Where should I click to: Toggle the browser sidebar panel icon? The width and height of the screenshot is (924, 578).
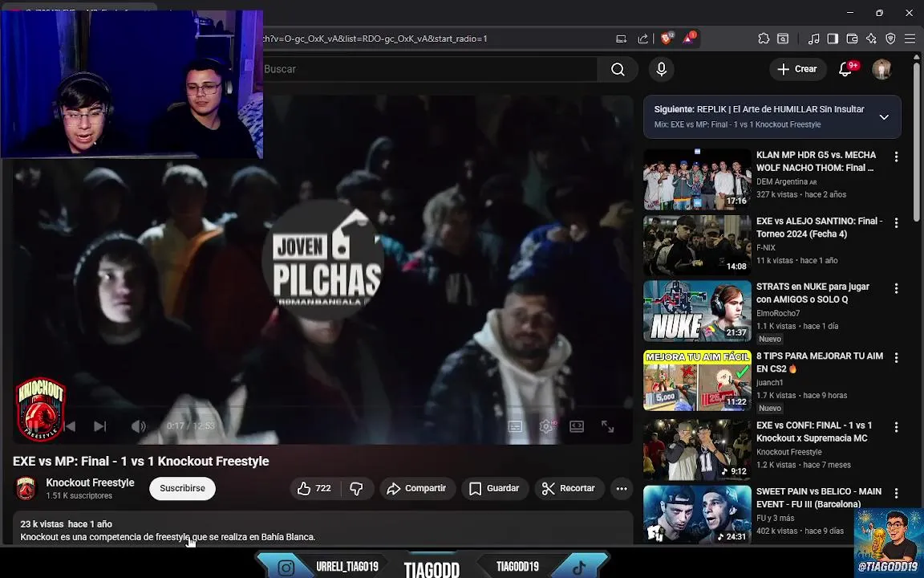(x=833, y=39)
